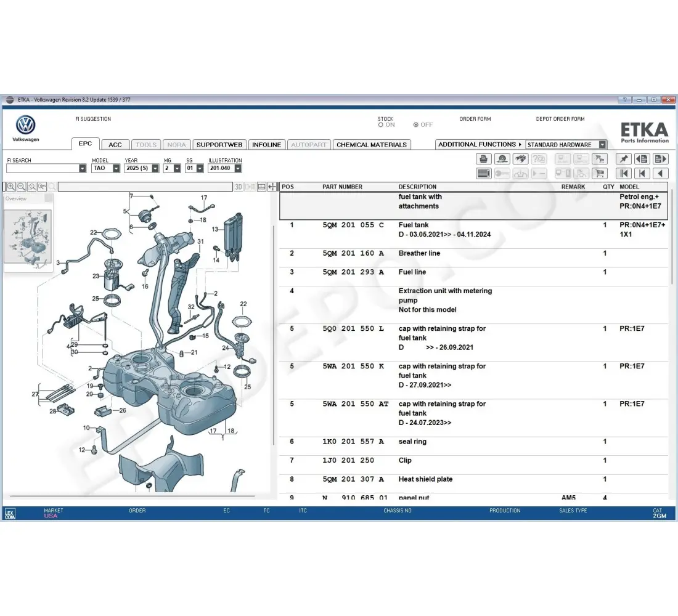
Task: Expand ADDITIONAL FUNCTIONS menu
Action: coord(479,144)
